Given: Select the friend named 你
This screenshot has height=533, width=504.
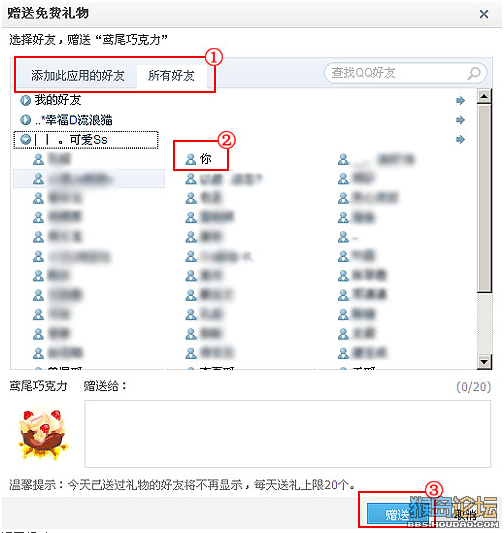Looking at the screenshot, I should click(198, 159).
